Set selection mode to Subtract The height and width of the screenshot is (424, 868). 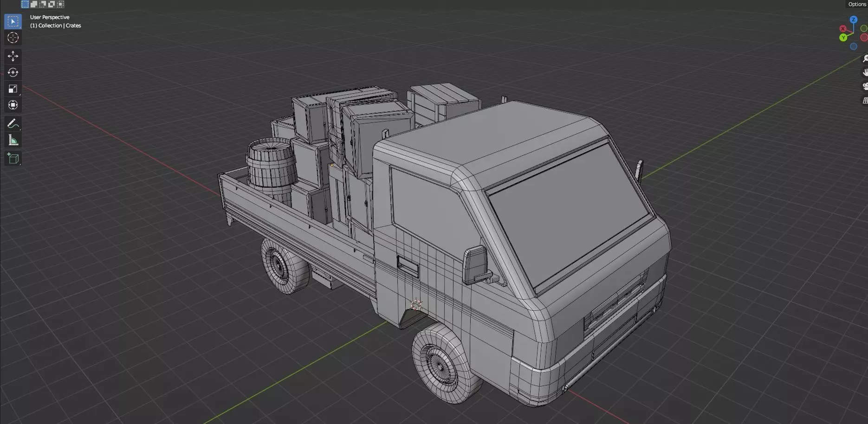point(43,4)
